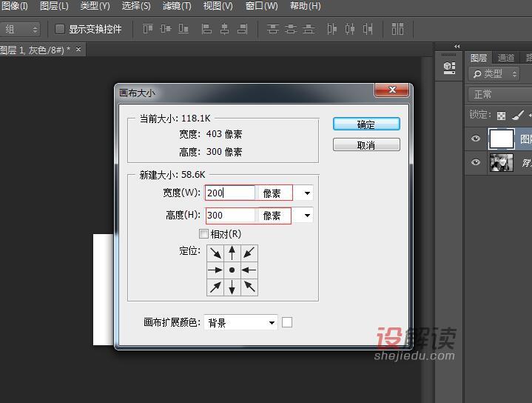Distribute left edges icon
The width and height of the screenshot is (532, 403).
331,29
